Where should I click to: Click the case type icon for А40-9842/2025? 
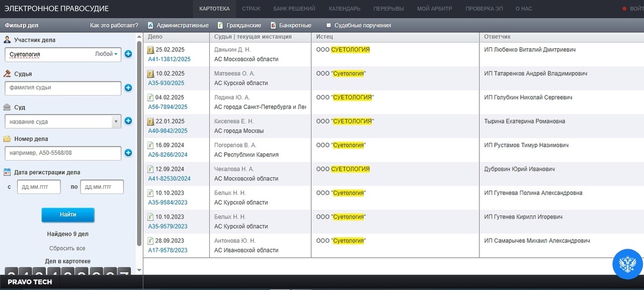(151, 121)
